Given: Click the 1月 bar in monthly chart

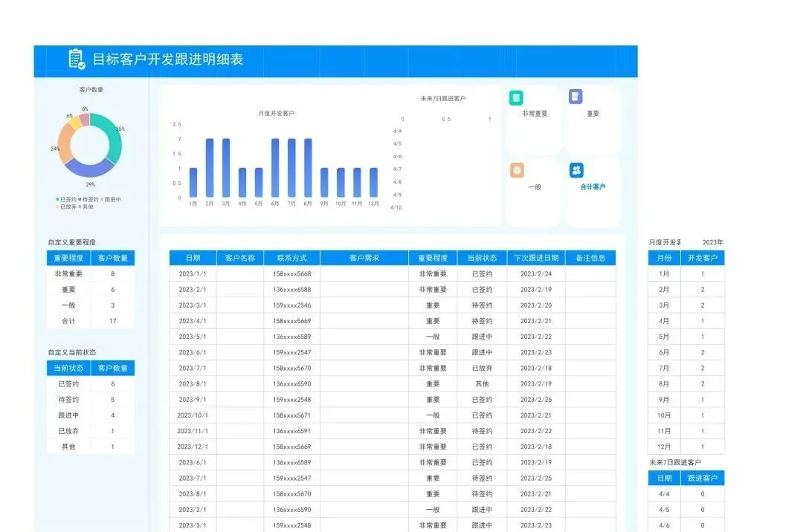Looking at the screenshot, I should tap(193, 183).
